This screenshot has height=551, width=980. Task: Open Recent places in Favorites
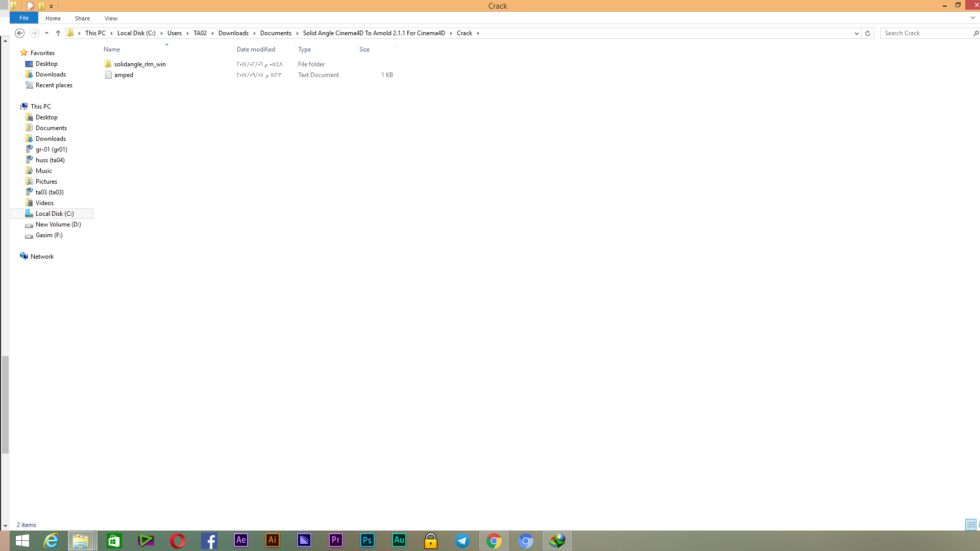[54, 85]
